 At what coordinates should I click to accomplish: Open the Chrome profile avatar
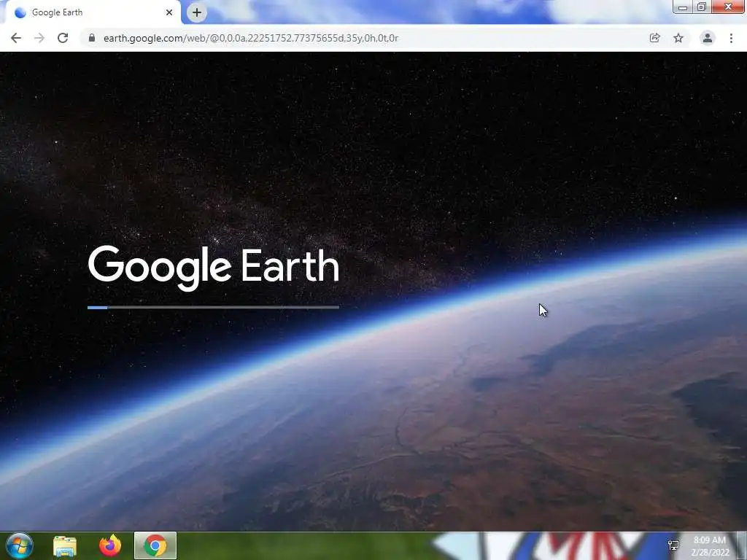pos(708,38)
